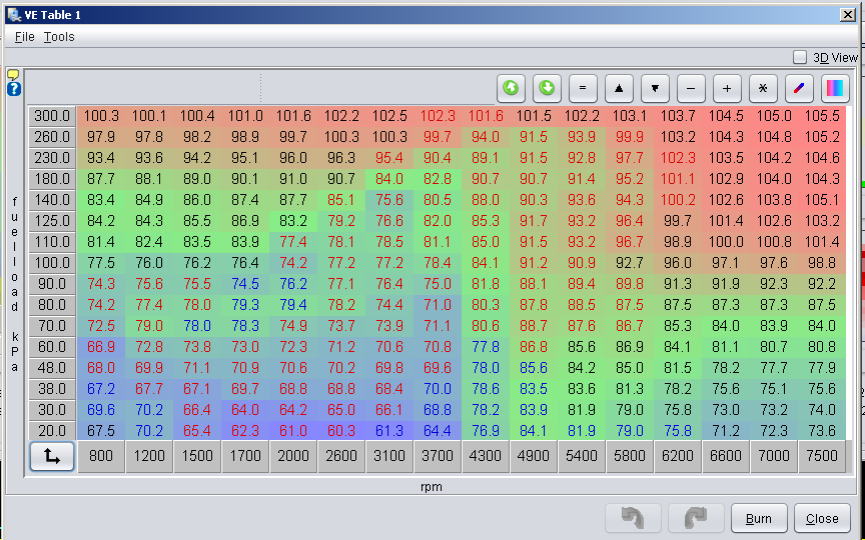Click the redo arrow button
Viewport: 865px width, 540px height.
pos(696,519)
